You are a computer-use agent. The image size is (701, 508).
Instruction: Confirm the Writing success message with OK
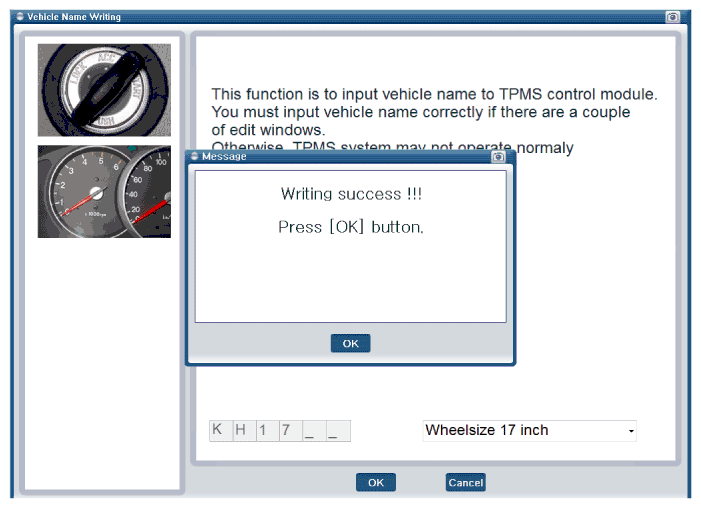click(x=350, y=343)
